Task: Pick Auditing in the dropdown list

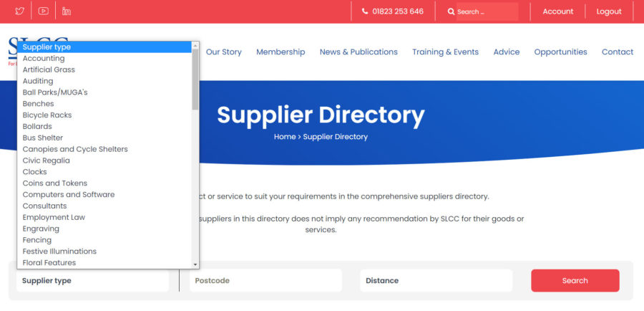Action: pos(104,81)
